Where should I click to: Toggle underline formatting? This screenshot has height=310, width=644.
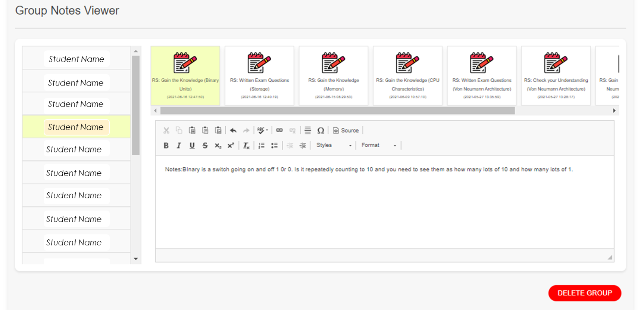pos(192,145)
